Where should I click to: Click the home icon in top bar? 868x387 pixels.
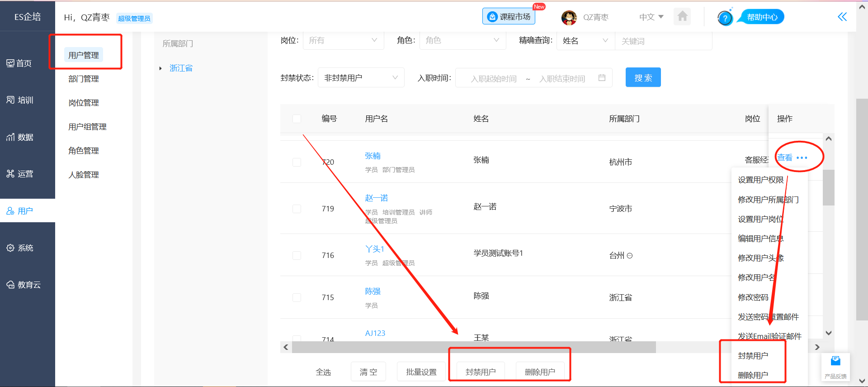click(682, 17)
